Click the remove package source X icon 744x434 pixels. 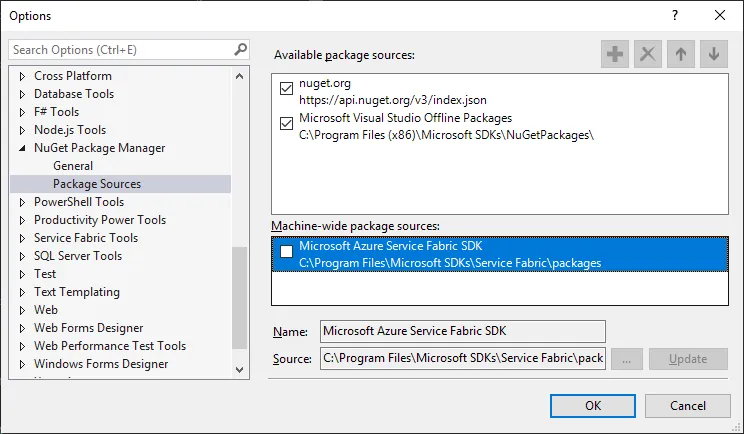[648, 55]
